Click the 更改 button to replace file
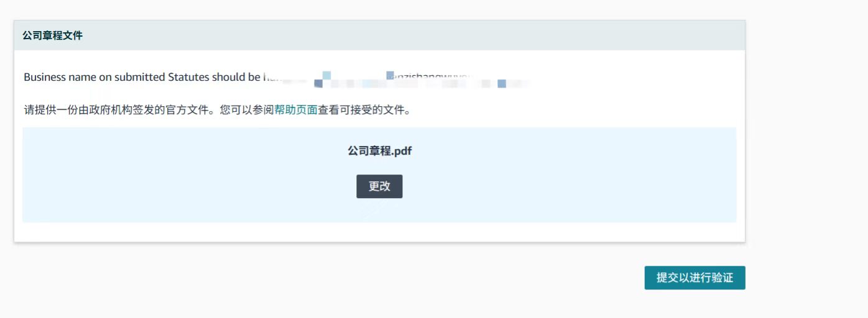868x318 pixels. click(x=379, y=186)
